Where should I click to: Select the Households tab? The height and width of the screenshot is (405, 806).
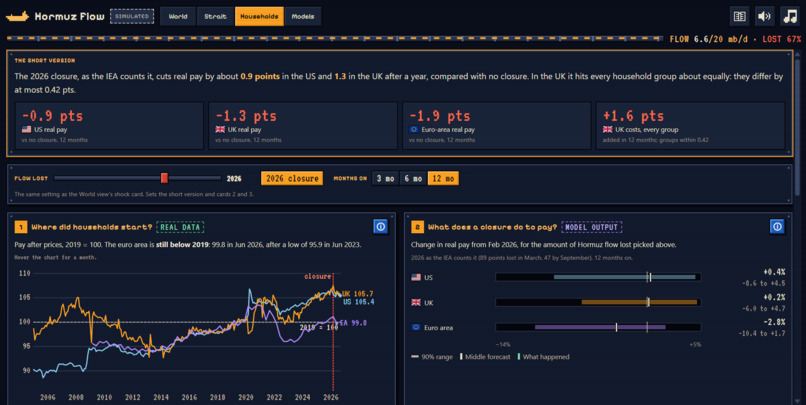coord(259,16)
